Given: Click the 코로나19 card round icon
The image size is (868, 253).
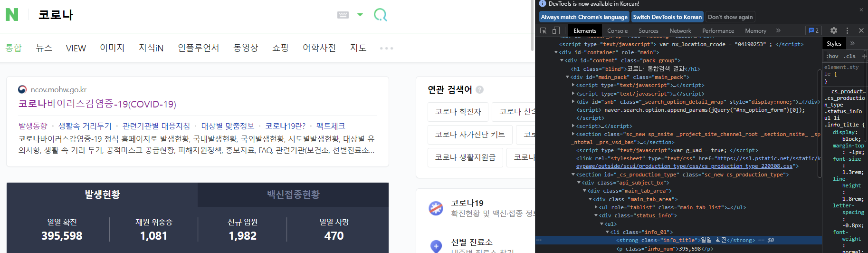Looking at the screenshot, I should pos(436,208).
